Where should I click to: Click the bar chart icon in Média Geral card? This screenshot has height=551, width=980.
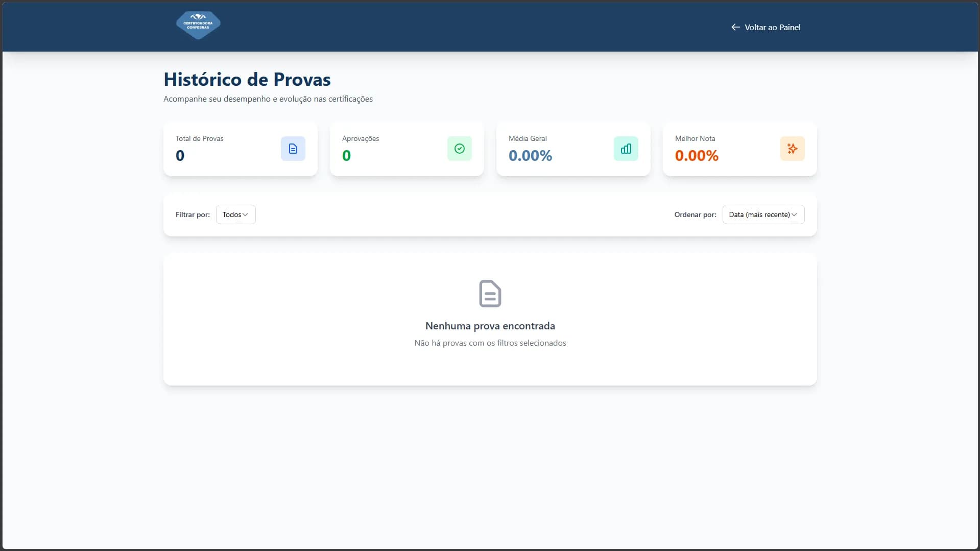click(x=626, y=149)
